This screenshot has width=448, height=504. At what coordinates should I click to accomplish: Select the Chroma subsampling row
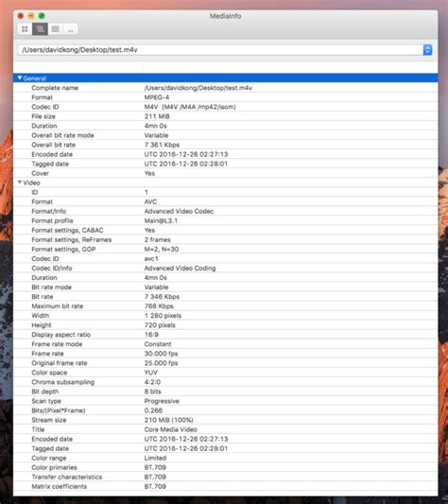coord(225,382)
